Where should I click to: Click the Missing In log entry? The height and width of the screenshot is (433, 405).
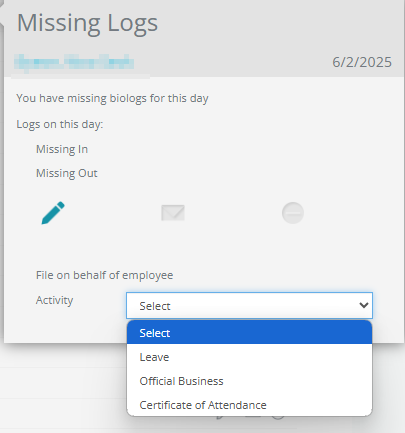click(62, 149)
